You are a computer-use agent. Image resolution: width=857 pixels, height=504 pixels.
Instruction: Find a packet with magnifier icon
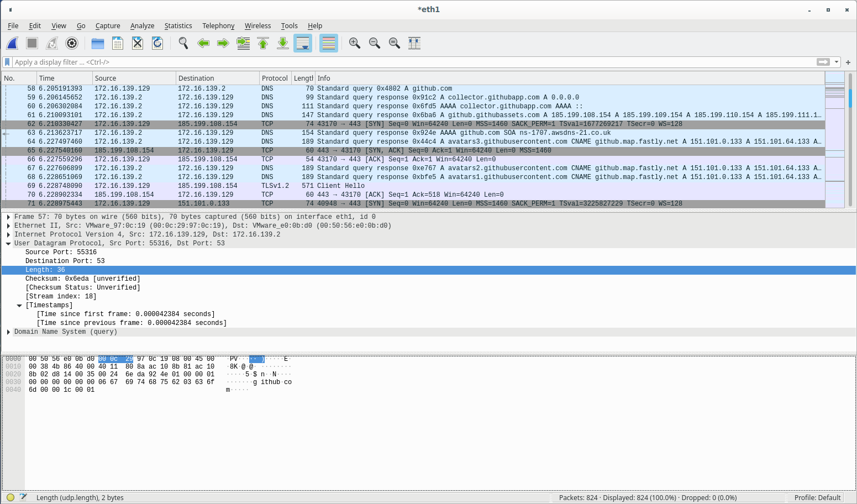click(183, 43)
